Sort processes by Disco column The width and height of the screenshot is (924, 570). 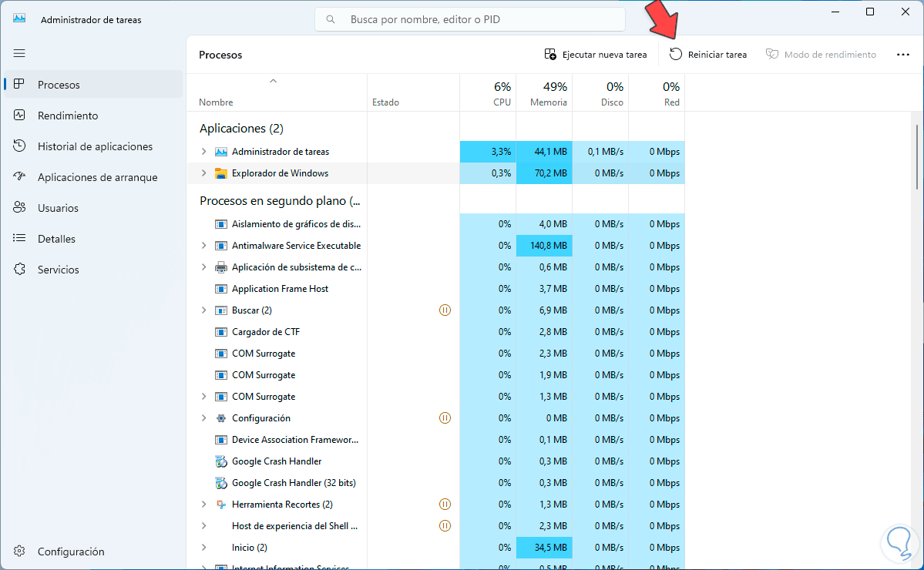[x=600, y=94]
